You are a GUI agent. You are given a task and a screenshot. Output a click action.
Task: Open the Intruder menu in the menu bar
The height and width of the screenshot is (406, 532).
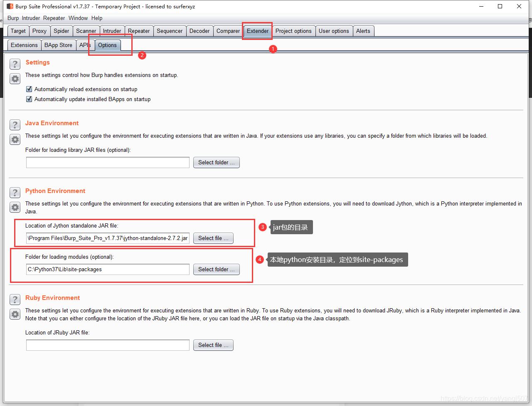[31, 18]
